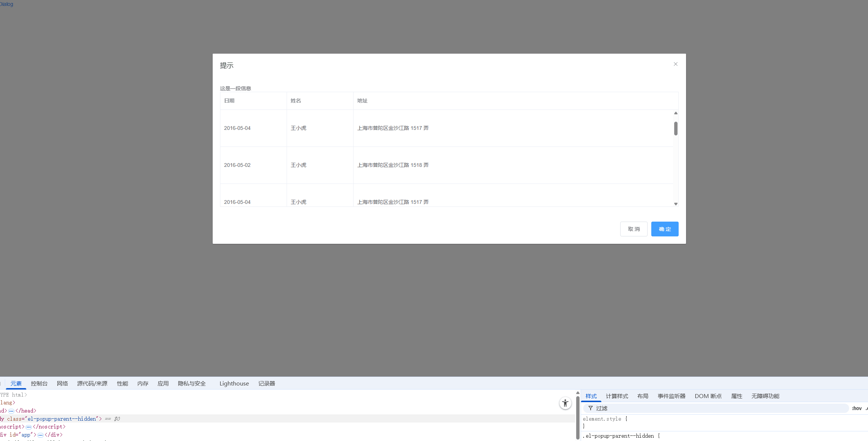Click the 取消 button

tap(634, 229)
